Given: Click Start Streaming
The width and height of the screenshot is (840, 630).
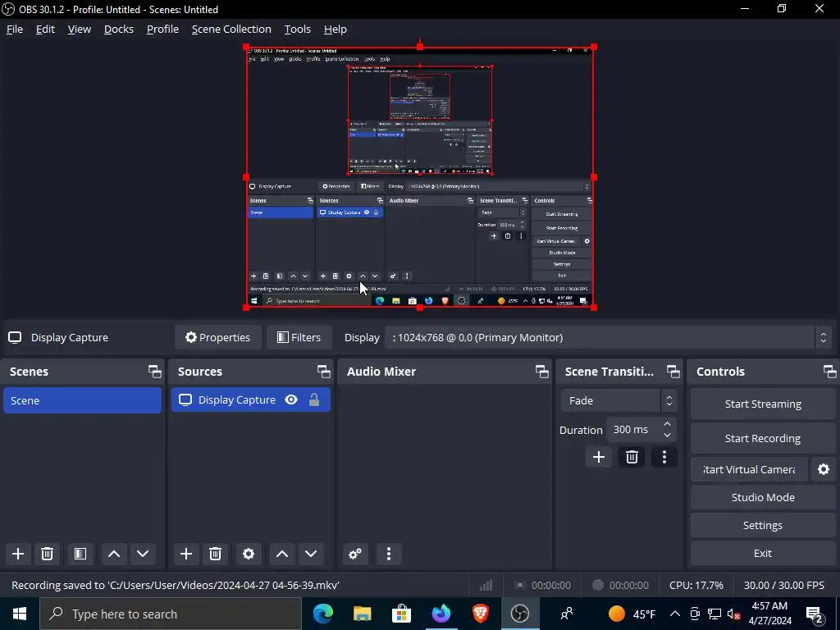Looking at the screenshot, I should tap(763, 404).
